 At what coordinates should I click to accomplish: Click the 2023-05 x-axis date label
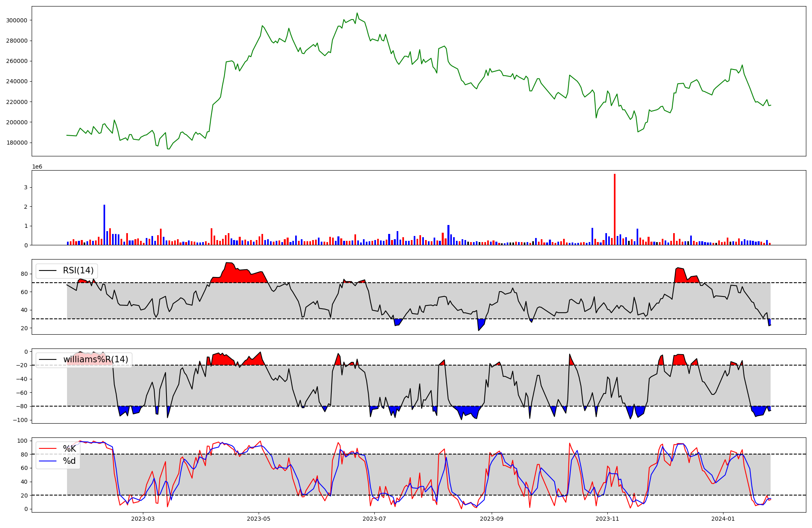[259, 519]
